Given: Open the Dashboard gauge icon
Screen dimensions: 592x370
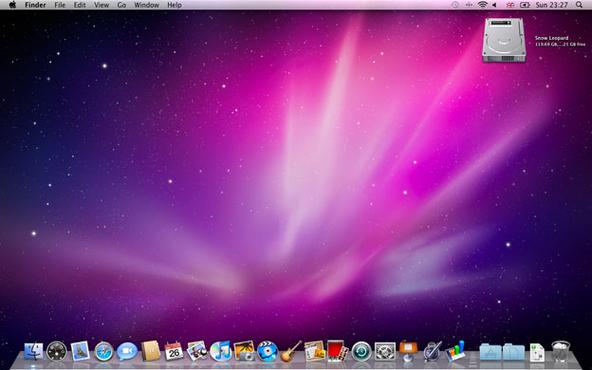Looking at the screenshot, I should click(57, 352).
